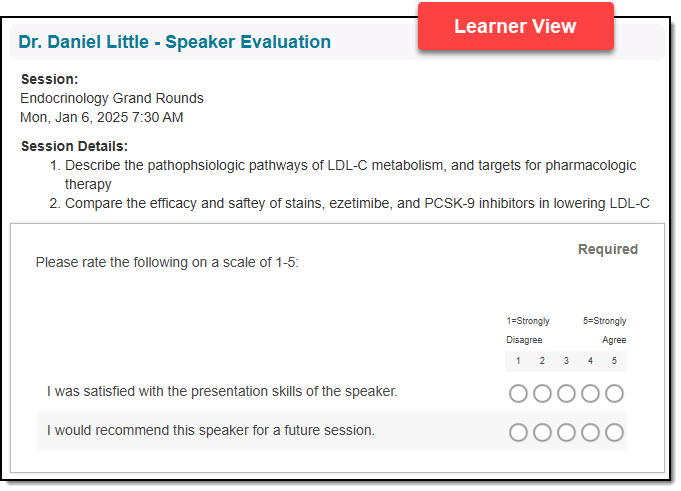
Task: Click the 'I would recommend this speaker' statement
Action: point(211,430)
